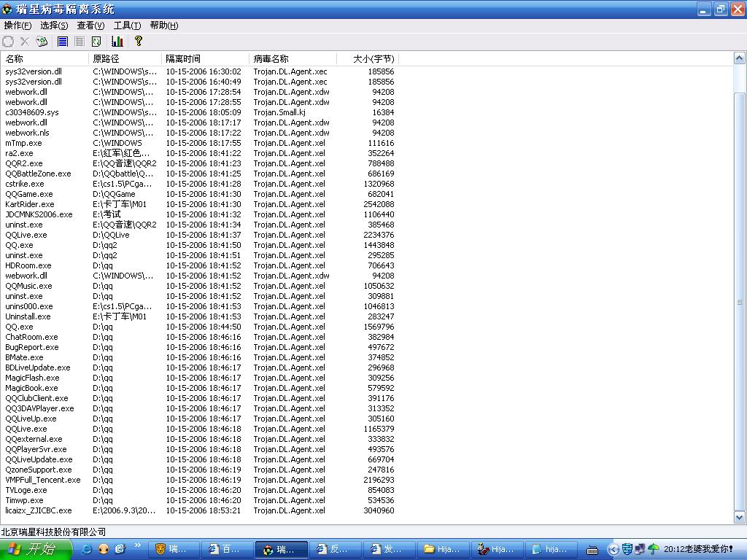Click the grey deselect-all list icon
This screenshot has width=747, height=560.
80,42
